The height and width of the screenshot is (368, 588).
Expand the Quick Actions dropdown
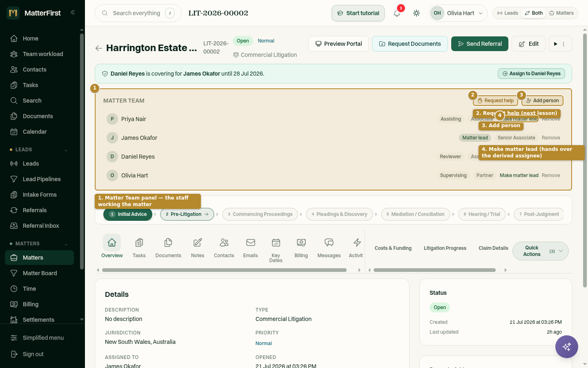point(541,251)
